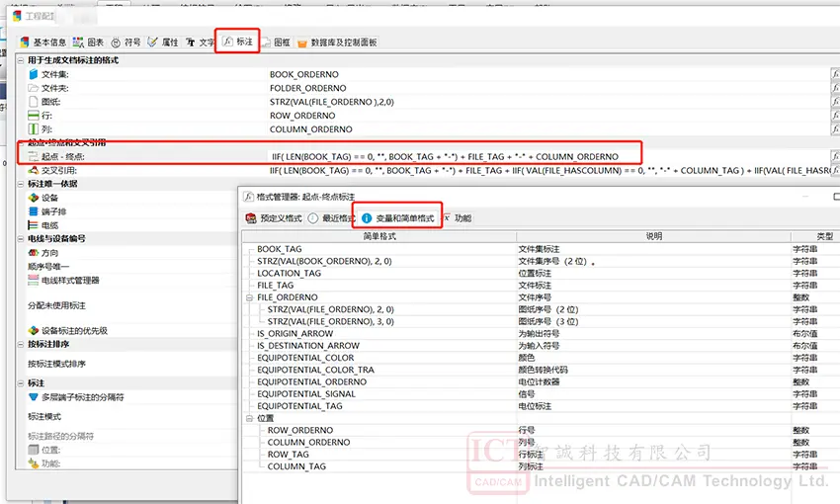Click the 列 column icon
The image size is (840, 504).
(34, 129)
